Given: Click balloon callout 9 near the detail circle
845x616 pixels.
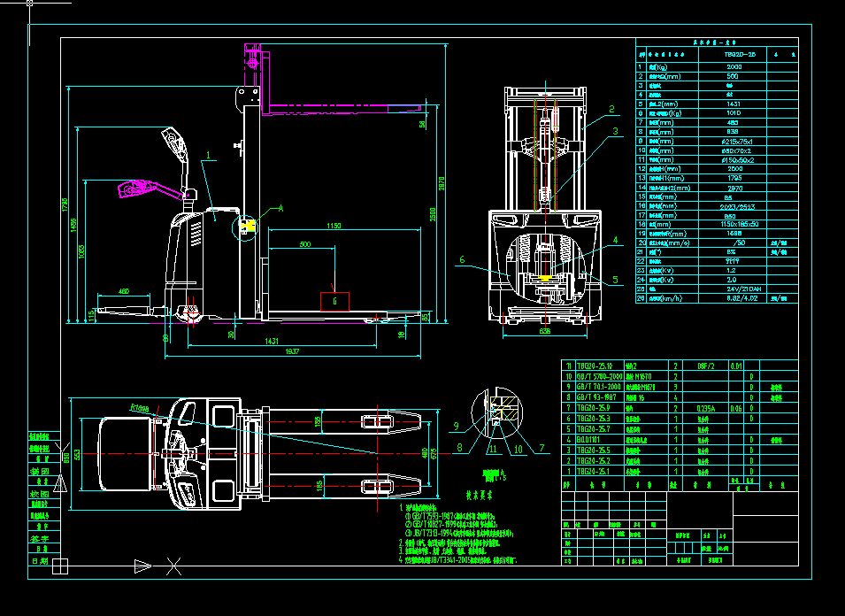Looking at the screenshot, I should (542, 448).
